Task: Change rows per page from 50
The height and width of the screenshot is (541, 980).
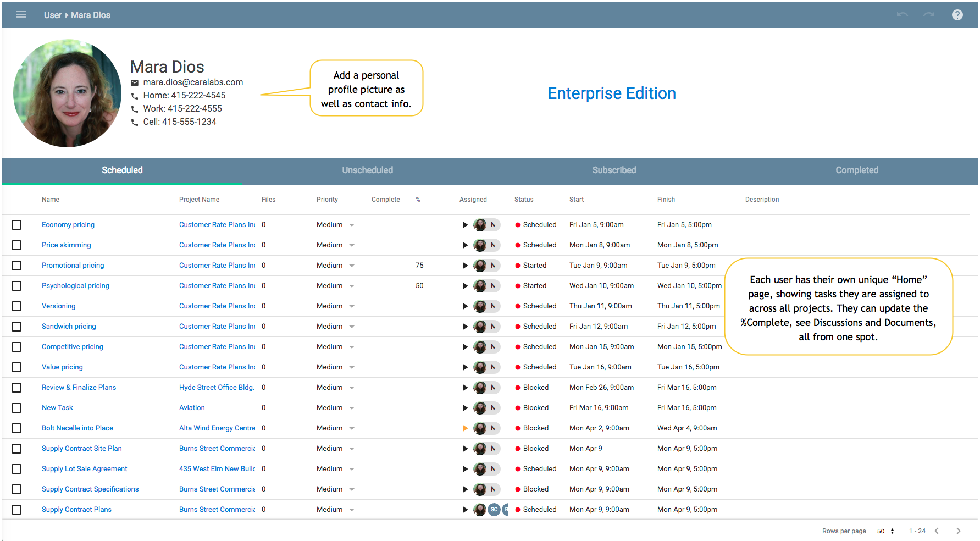Action: pyautogui.click(x=885, y=531)
